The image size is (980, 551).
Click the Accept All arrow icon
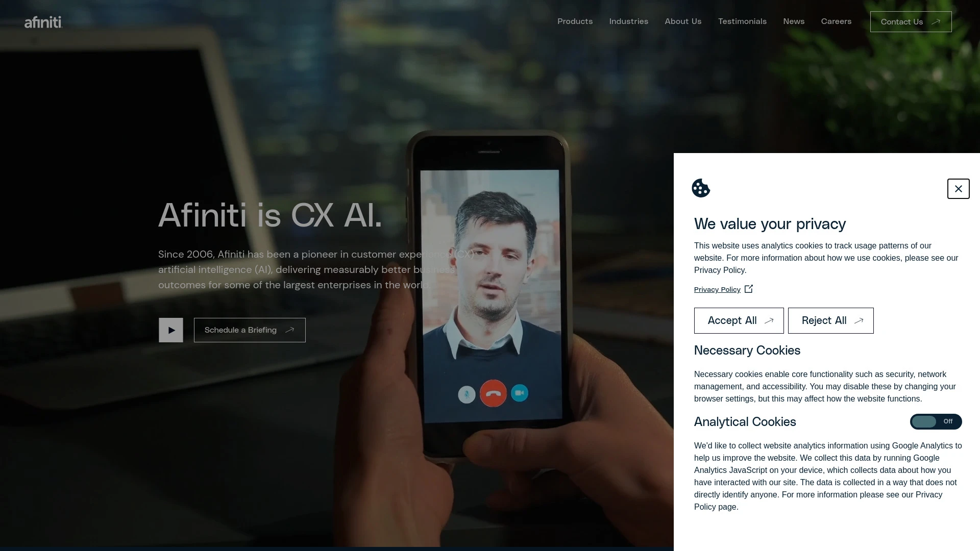point(769,320)
